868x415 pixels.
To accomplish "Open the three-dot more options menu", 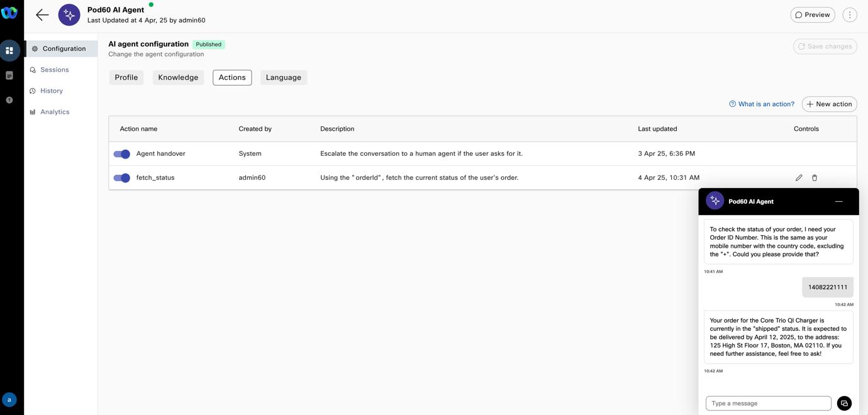I will (850, 15).
